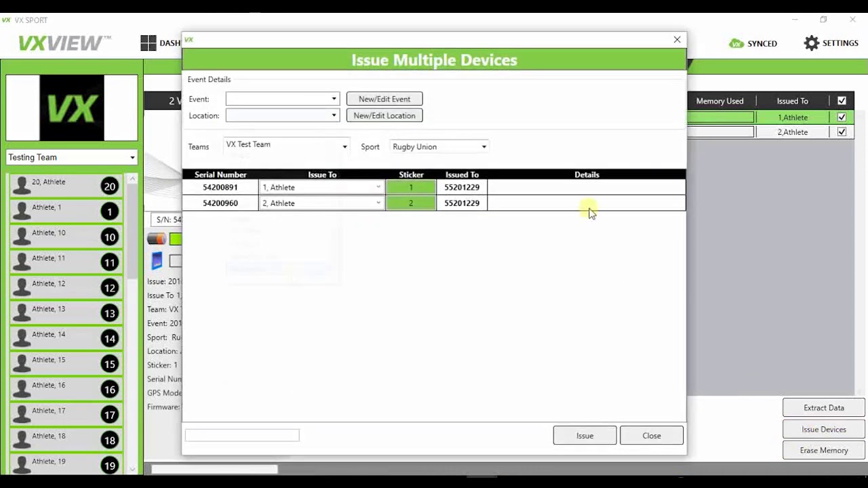Click the Serial Number column header
Viewport: 868px width, 488px height.
[220, 175]
